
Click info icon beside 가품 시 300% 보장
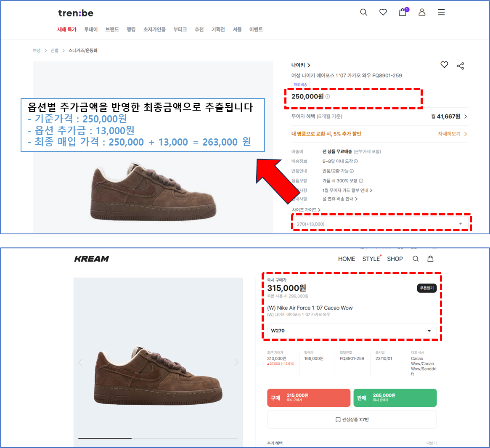click(361, 181)
